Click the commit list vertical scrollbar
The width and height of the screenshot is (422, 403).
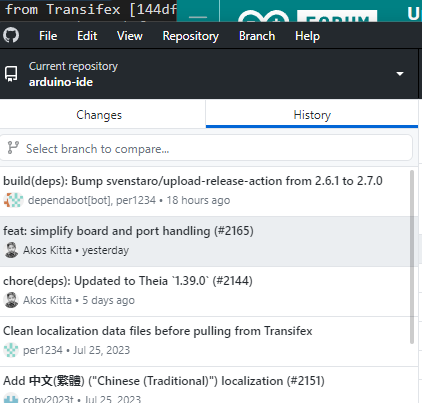coord(412,257)
